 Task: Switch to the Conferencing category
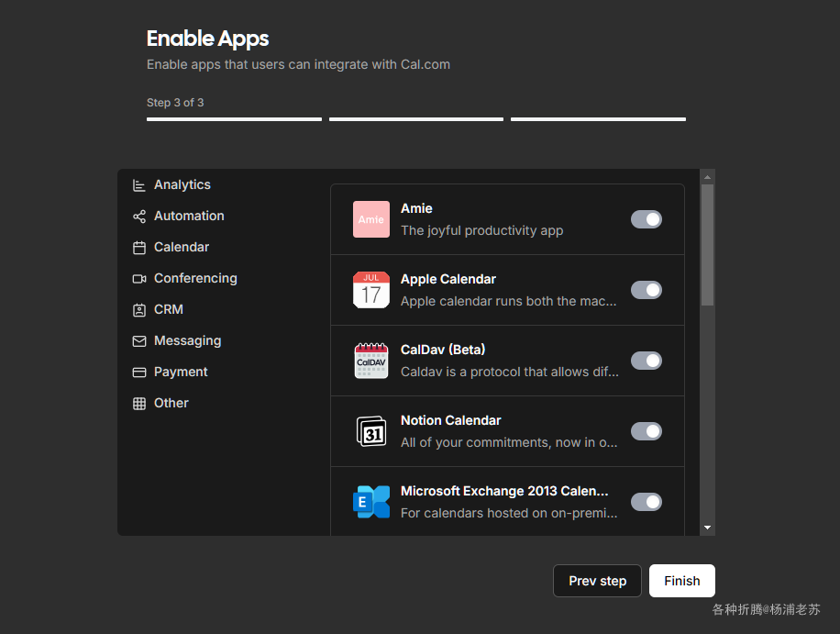tap(195, 279)
